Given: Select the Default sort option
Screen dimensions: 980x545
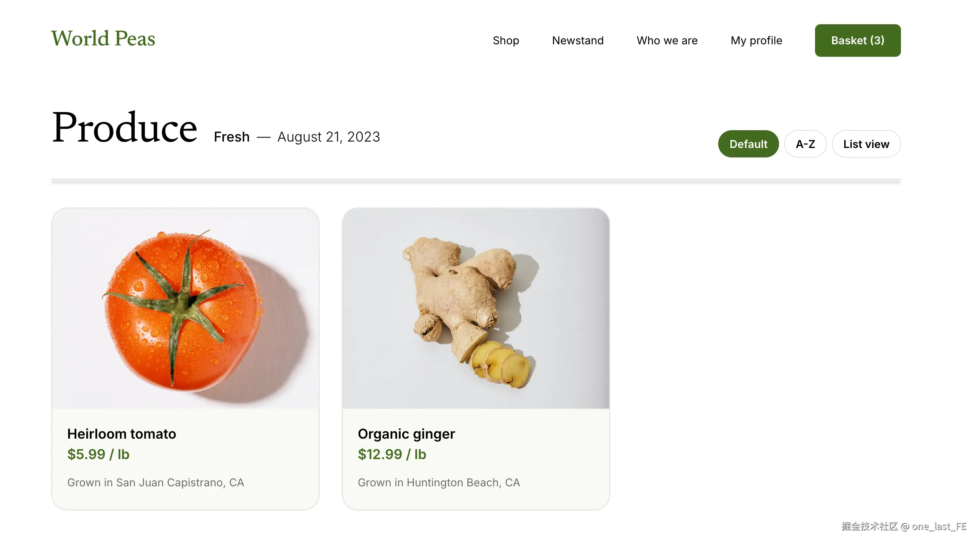Looking at the screenshot, I should pos(748,144).
